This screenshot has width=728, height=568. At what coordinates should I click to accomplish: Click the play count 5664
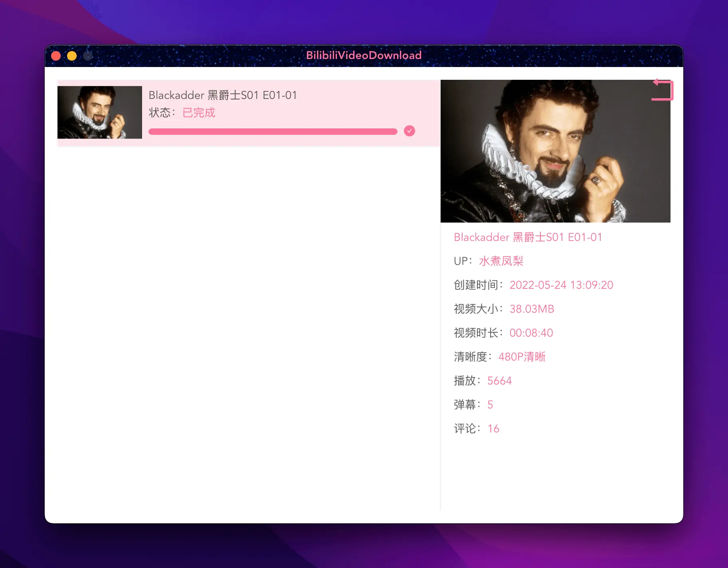[499, 381]
